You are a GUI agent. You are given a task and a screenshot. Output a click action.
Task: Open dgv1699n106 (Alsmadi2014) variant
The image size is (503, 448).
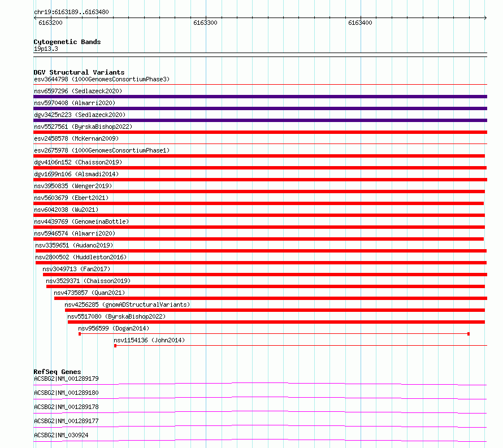click(x=76, y=174)
